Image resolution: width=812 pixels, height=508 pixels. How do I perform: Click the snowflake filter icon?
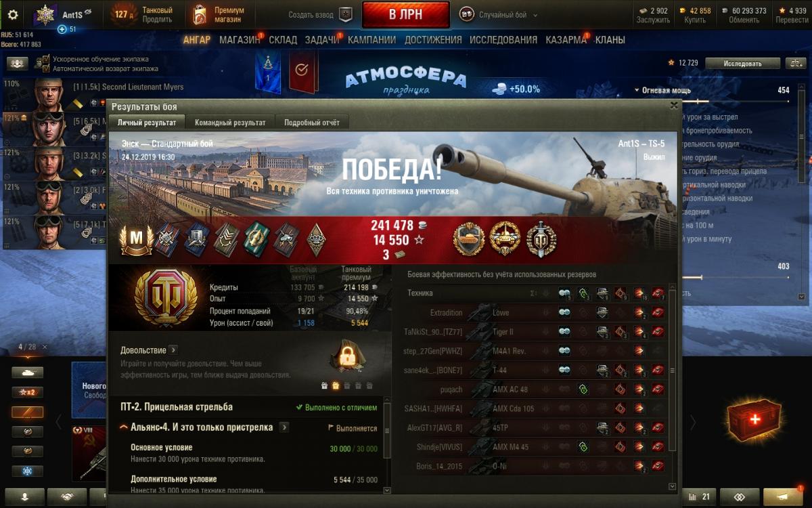point(27,471)
